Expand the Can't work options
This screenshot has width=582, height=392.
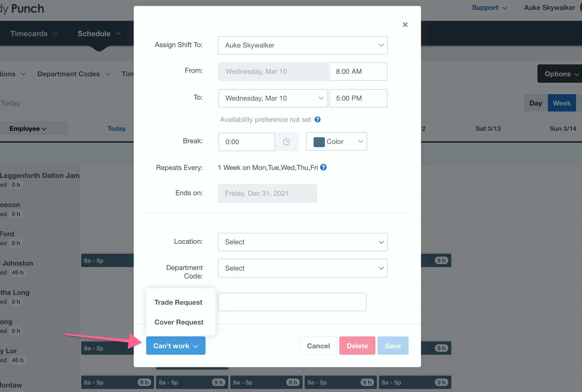[176, 346]
